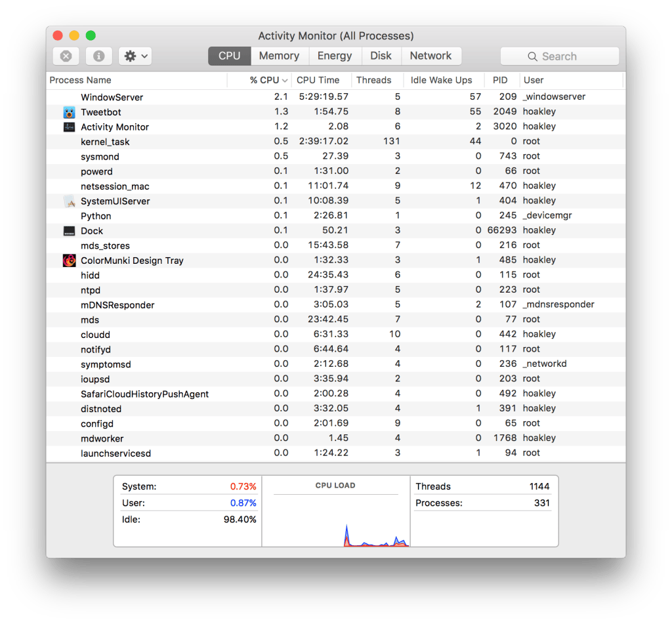Click the green zoom window button

[x=91, y=35]
